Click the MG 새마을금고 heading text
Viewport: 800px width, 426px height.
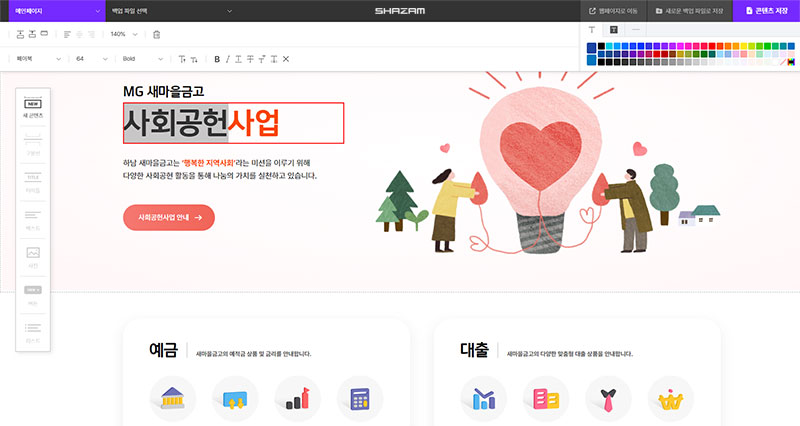[x=164, y=91]
